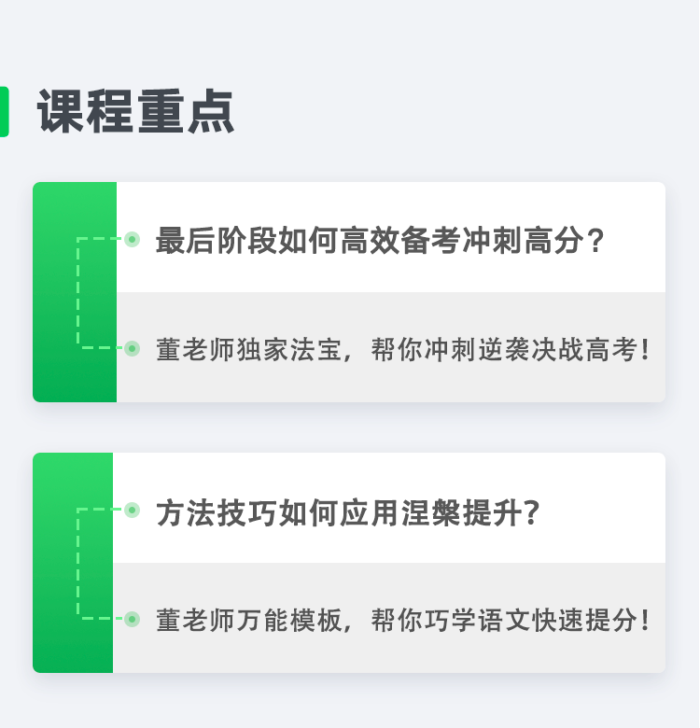Select the text 董老师独家法宝，帮你冲刺逆袭决战高考!

(403, 350)
